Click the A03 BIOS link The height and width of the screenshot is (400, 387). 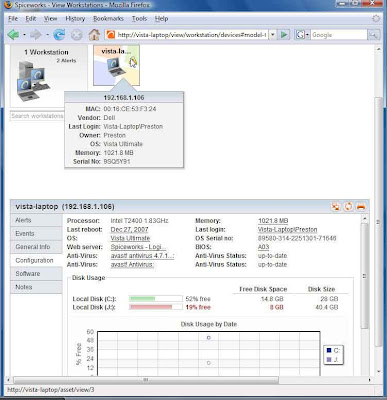click(x=263, y=247)
